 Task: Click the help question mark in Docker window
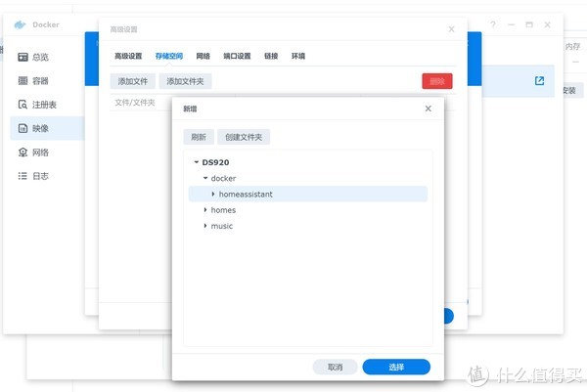(x=493, y=24)
